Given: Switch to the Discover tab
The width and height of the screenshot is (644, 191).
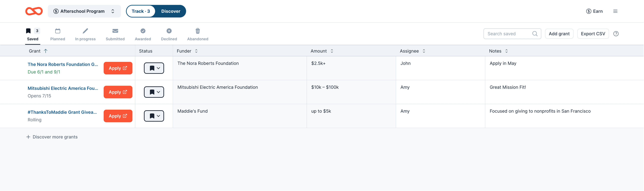Looking at the screenshot, I should coord(171,11).
